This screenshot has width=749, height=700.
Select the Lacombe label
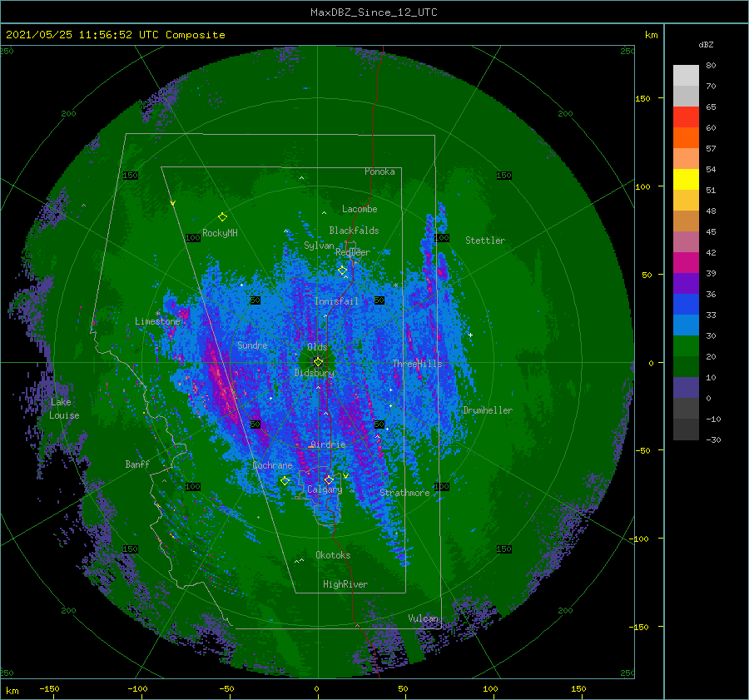click(360, 209)
